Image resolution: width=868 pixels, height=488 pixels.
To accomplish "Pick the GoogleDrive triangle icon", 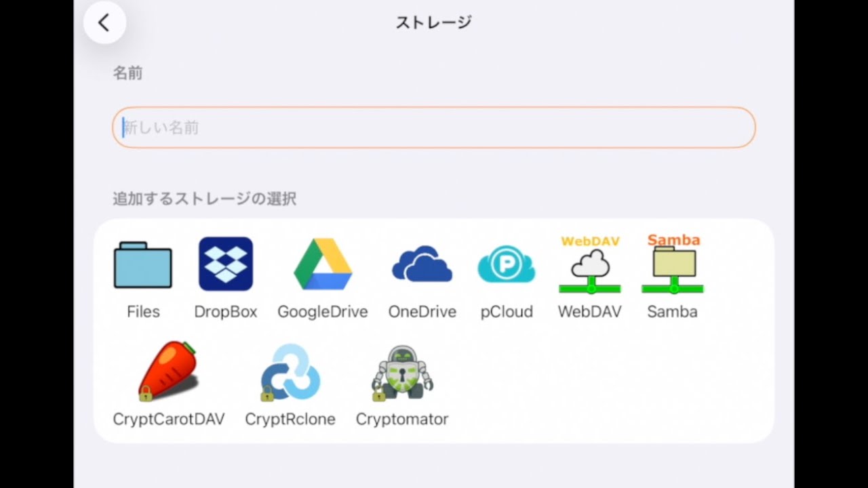I will pos(323,264).
